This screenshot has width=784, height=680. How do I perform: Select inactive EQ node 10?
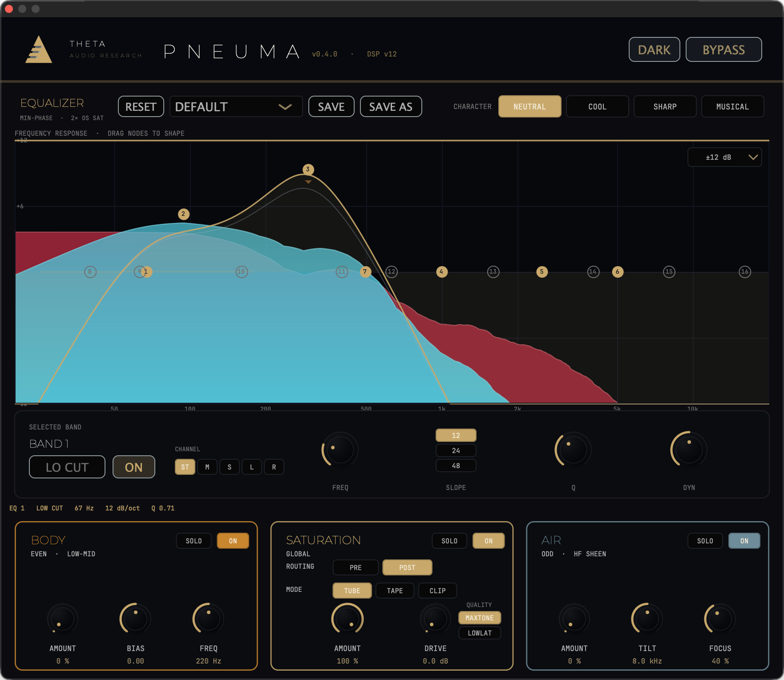tap(242, 272)
